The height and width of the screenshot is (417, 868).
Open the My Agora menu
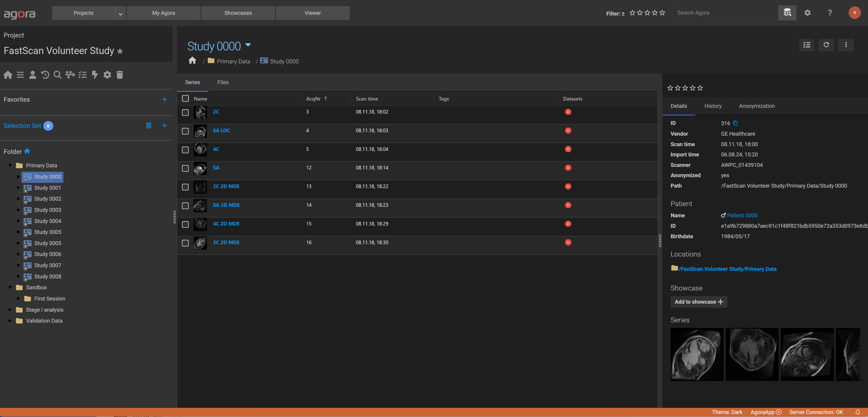(x=163, y=13)
